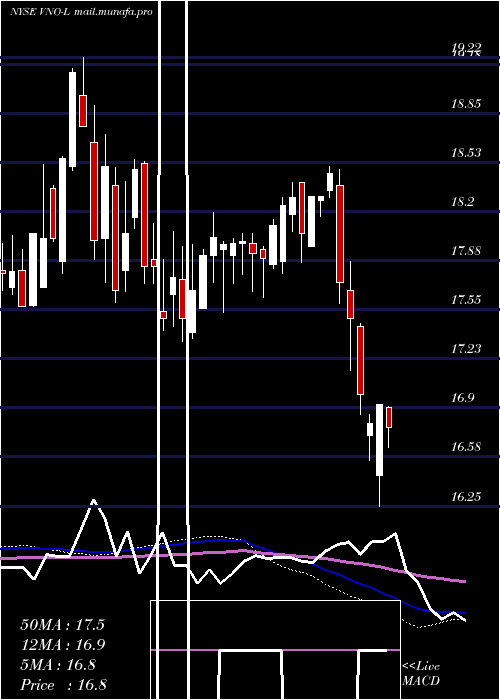500x700 pixels.
Task: Click the 18.53 price axis label
Action: tap(466, 153)
